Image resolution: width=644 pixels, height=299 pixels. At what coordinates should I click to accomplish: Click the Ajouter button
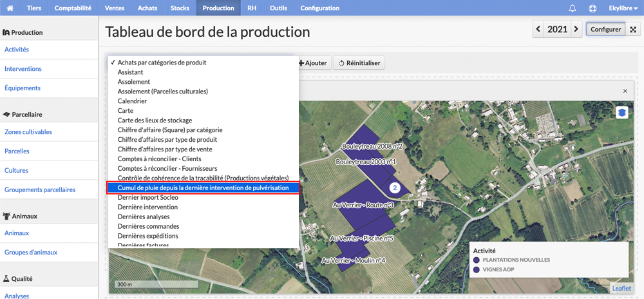(313, 63)
